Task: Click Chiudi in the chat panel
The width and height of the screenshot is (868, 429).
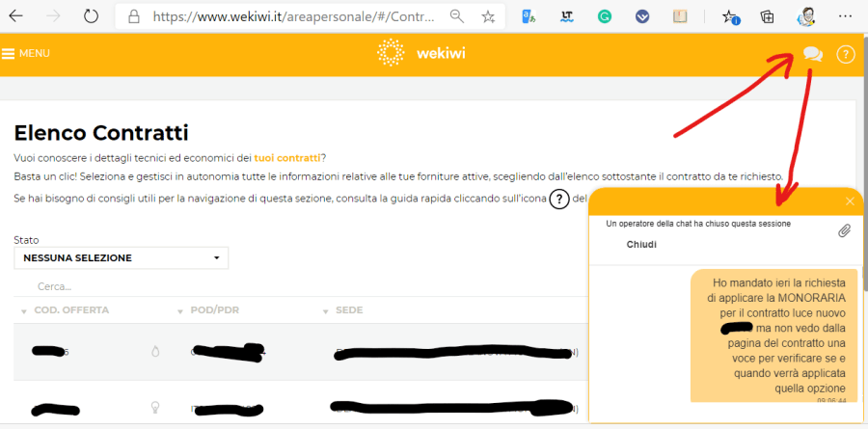Action: (641, 245)
